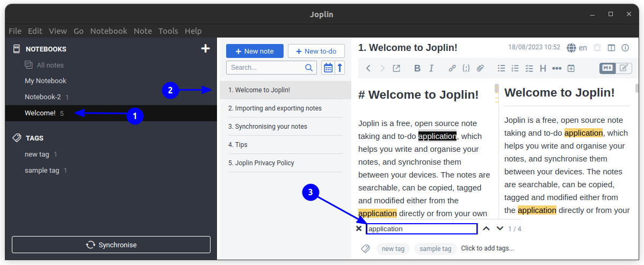Screen dimensions: 644x265
Task: Select 'sample tag' chip below the note
Action: (x=436, y=248)
